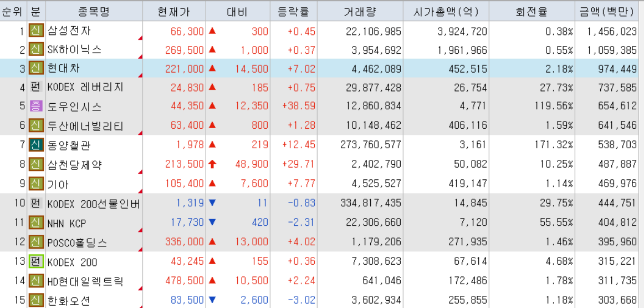This screenshot has height=308, width=644.
Task: Click the red up triangle in 동양철관 row
Action: point(212,145)
